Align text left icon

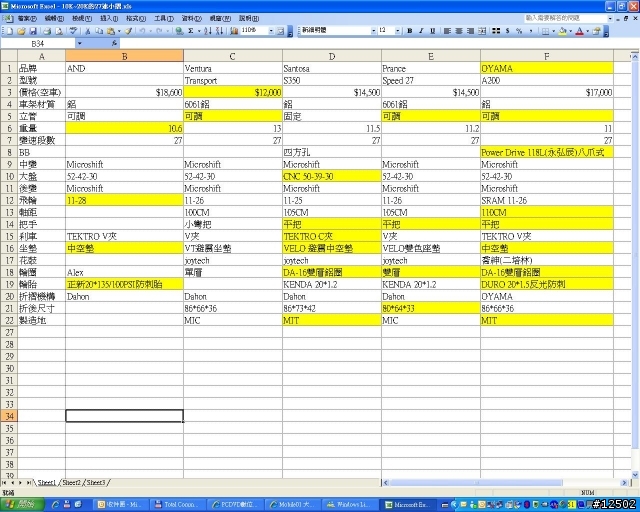(447, 31)
